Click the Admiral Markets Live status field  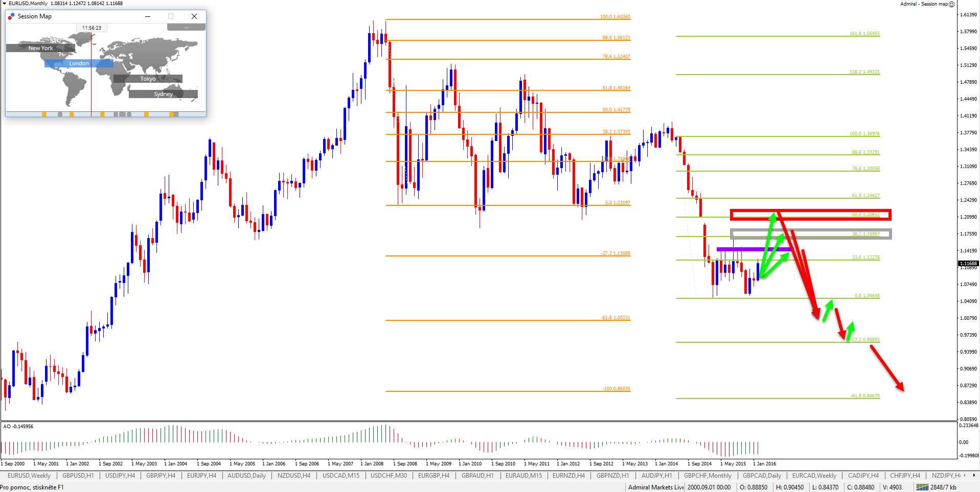coord(655,487)
